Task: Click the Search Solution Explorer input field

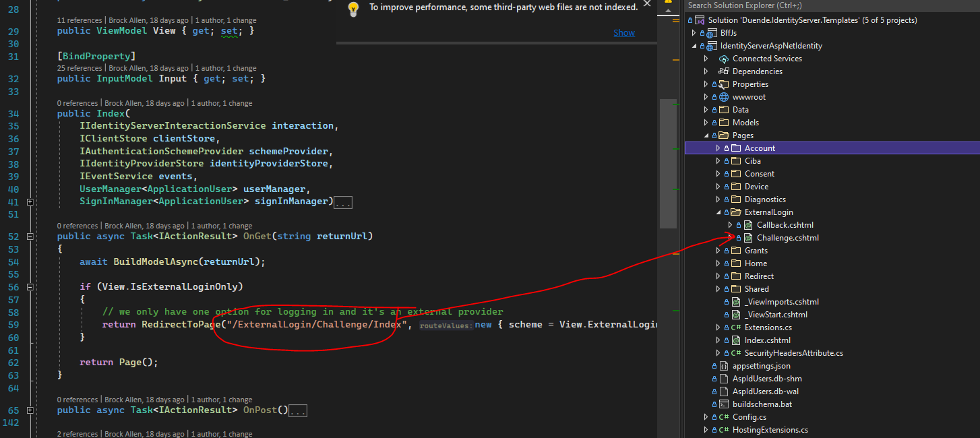Action: coord(832,5)
